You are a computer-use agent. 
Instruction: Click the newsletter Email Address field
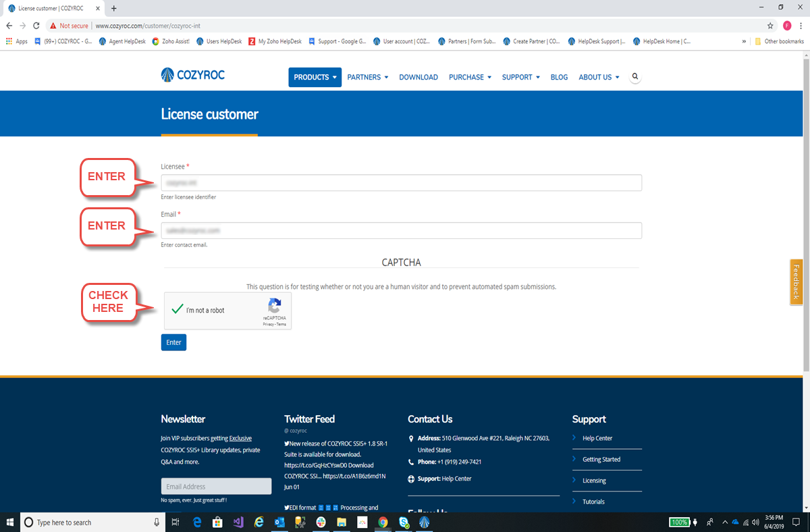coord(216,486)
